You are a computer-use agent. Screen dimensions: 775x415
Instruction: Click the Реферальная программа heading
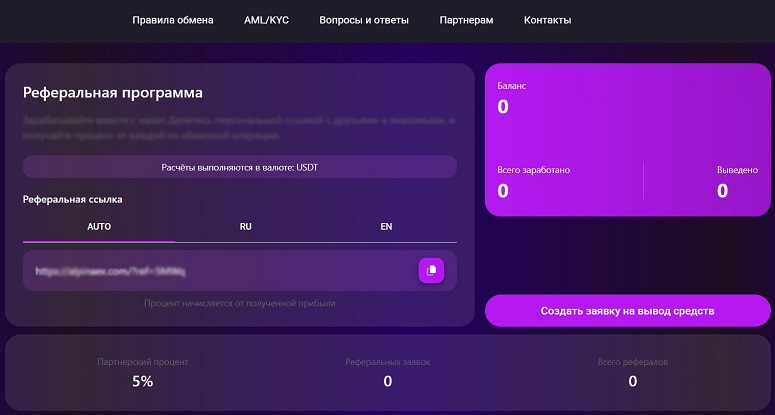[113, 93]
